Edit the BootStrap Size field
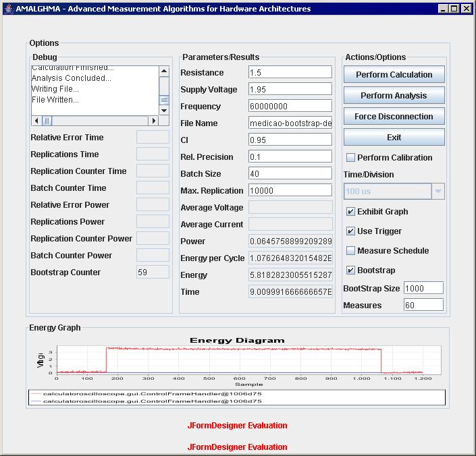The height and width of the screenshot is (456, 476). pyautogui.click(x=423, y=288)
